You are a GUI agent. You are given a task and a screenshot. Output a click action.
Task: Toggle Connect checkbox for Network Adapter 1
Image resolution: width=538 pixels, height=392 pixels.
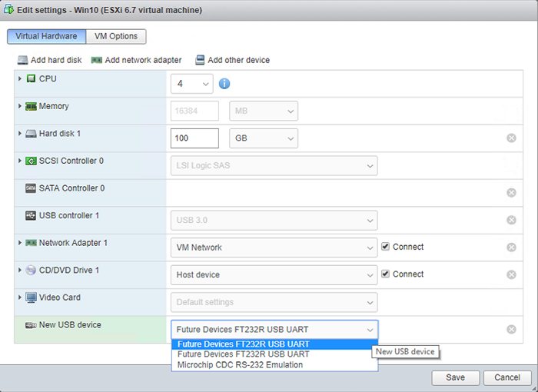(386, 247)
